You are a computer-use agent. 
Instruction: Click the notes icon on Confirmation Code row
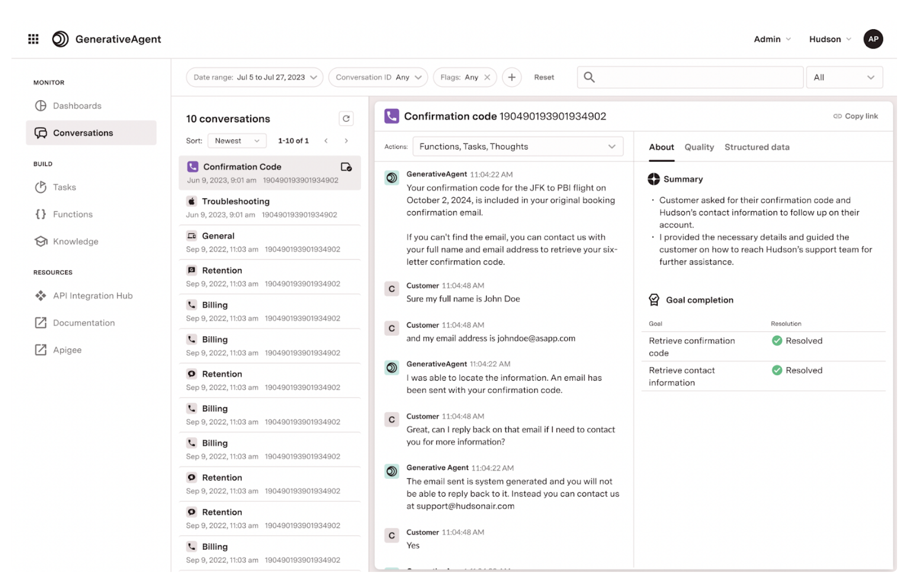[346, 167]
